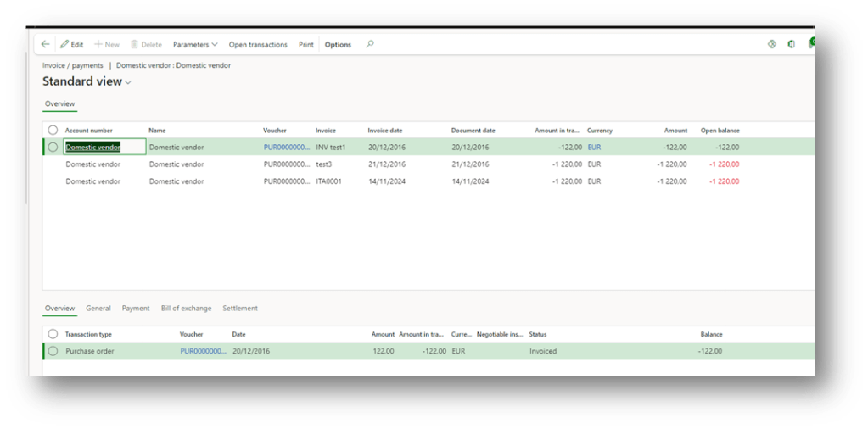
Task: Click the Edit pencil button
Action: click(71, 44)
